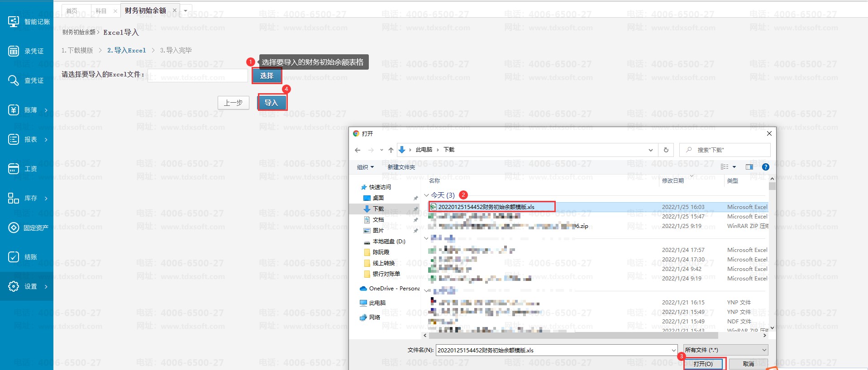Click the blue help icon in dialog

click(766, 167)
